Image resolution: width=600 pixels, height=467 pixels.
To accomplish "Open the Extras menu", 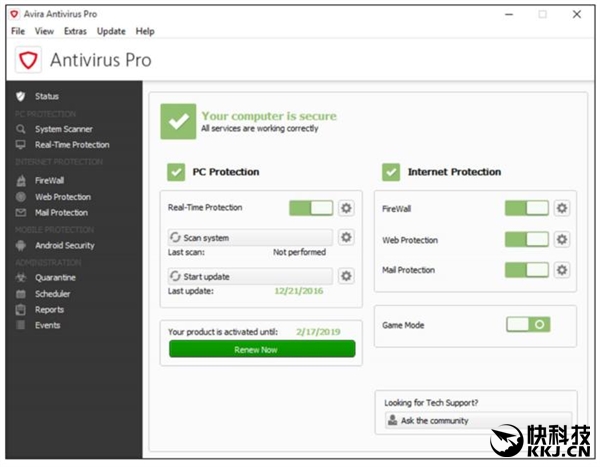I will 75,31.
